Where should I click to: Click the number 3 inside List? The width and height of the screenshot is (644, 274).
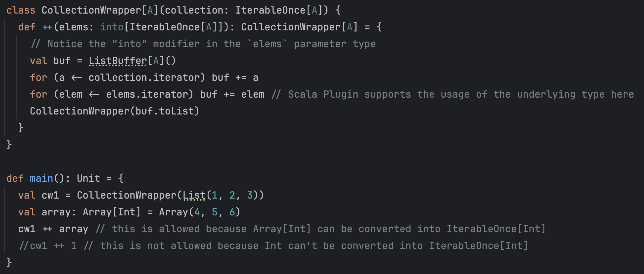(x=250, y=195)
